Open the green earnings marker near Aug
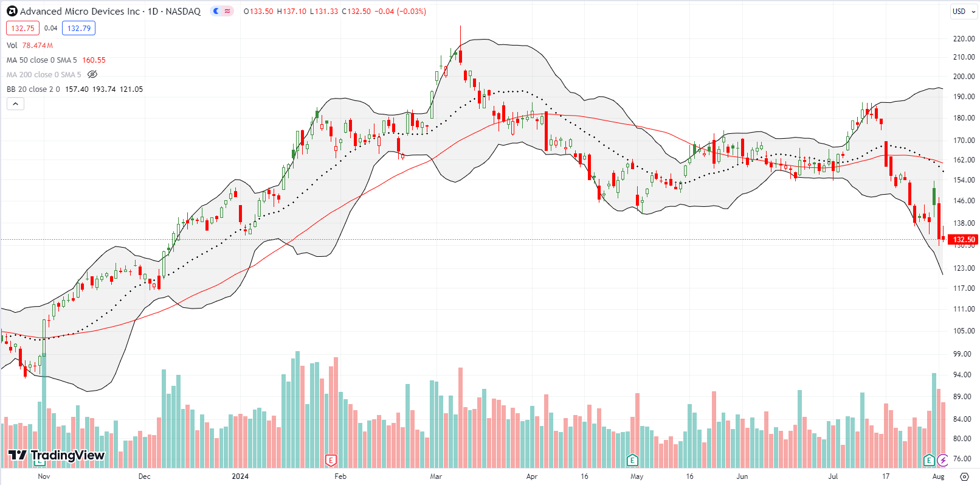 pyautogui.click(x=929, y=460)
